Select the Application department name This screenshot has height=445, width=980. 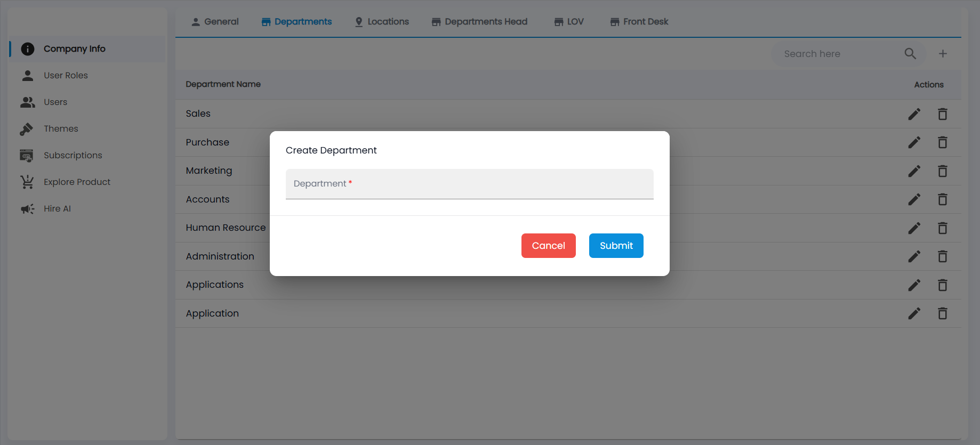(212, 313)
